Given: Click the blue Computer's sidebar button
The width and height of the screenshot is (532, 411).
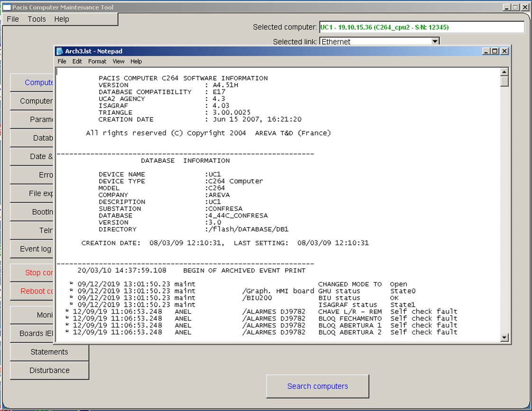Looking at the screenshot, I should point(32,82).
